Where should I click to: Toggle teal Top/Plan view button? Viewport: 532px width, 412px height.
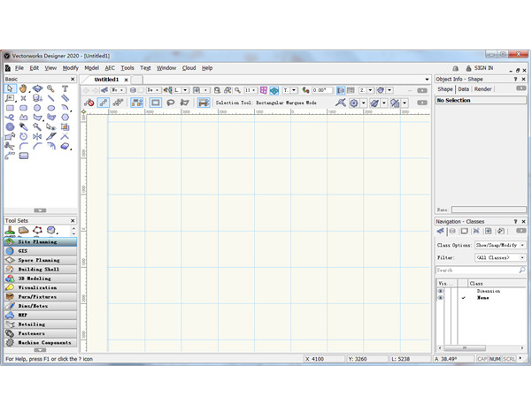tap(274, 90)
